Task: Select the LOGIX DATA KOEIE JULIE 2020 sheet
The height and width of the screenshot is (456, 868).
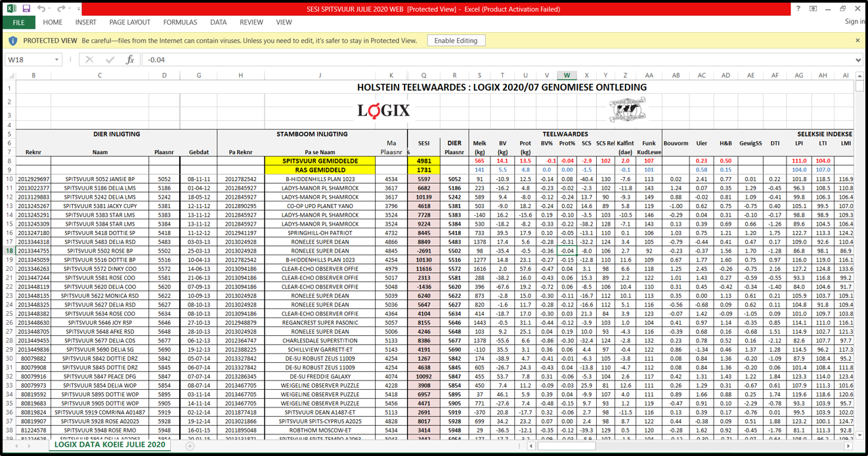Action: (x=109, y=445)
